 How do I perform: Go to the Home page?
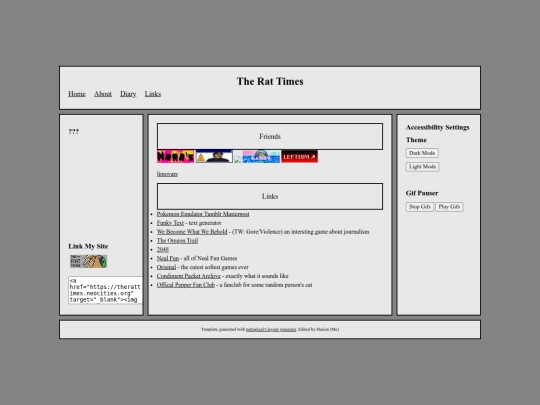tap(77, 94)
